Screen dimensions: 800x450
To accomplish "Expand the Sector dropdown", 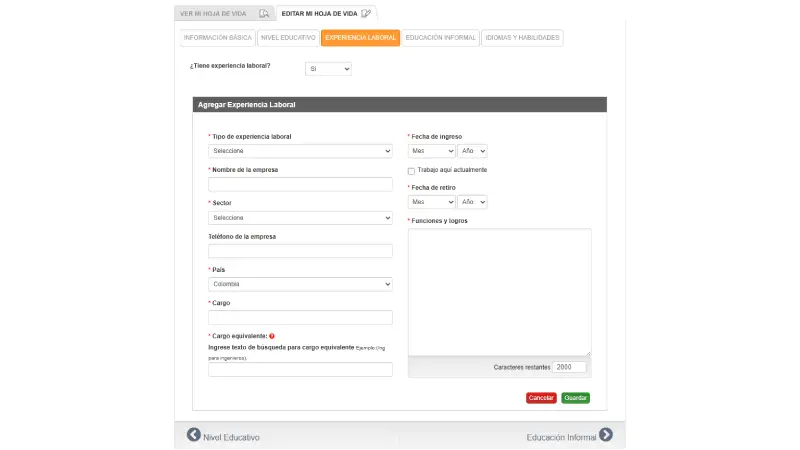I will pyautogui.click(x=300, y=218).
